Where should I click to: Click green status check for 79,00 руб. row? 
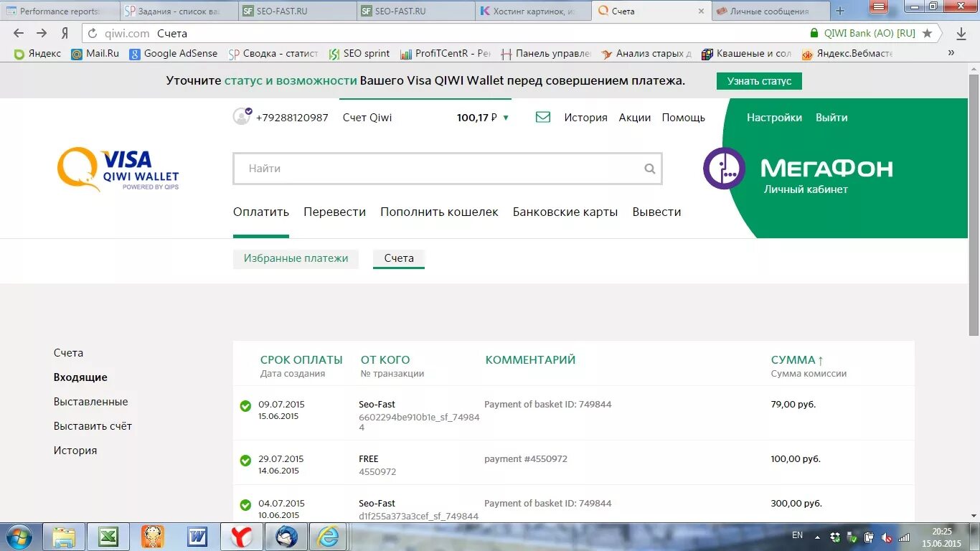point(245,406)
